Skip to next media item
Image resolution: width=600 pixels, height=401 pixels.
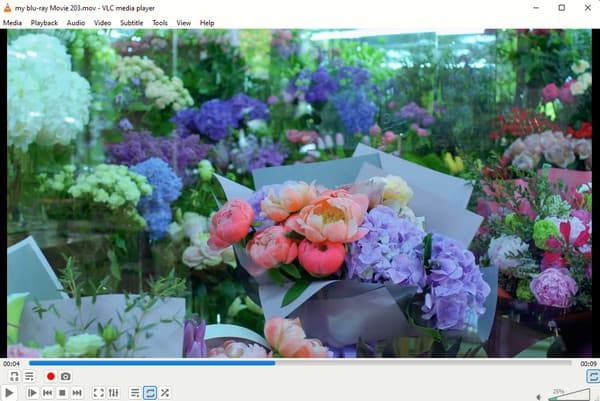[77, 393]
